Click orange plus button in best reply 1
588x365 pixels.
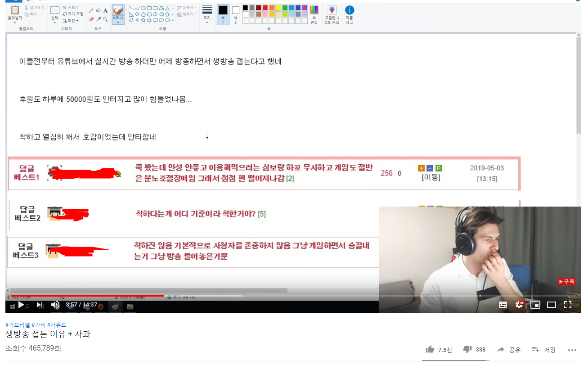click(421, 168)
